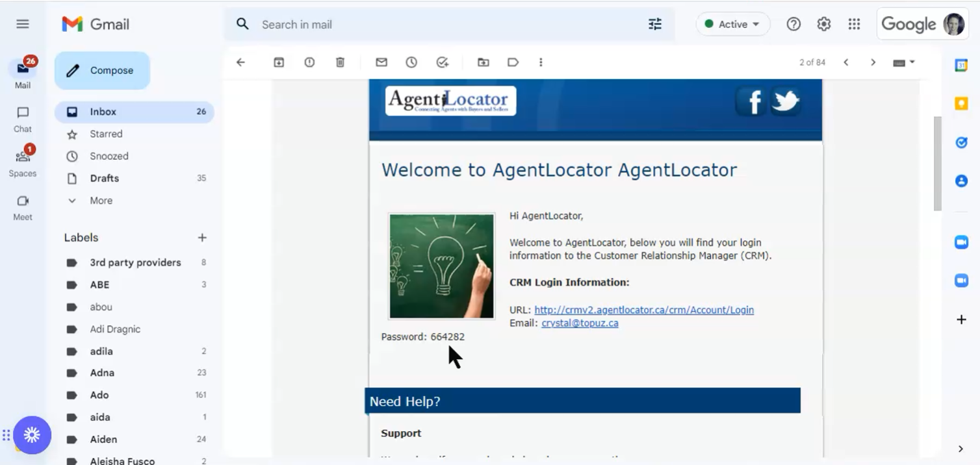Open the Active status dropdown
The width and height of the screenshot is (980, 465).
click(x=733, y=24)
